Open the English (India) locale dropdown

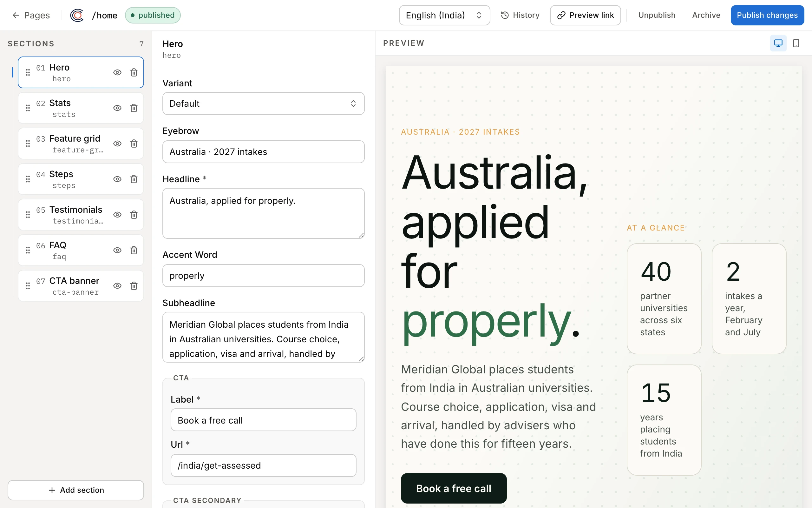pos(444,15)
